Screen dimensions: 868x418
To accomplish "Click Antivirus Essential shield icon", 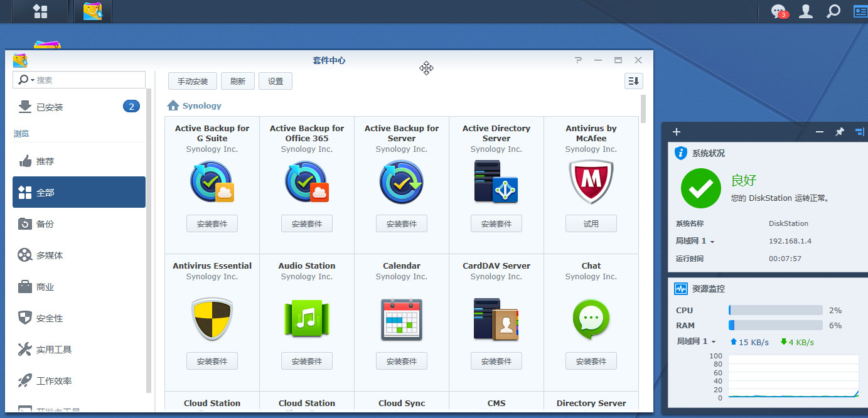I will pos(212,319).
